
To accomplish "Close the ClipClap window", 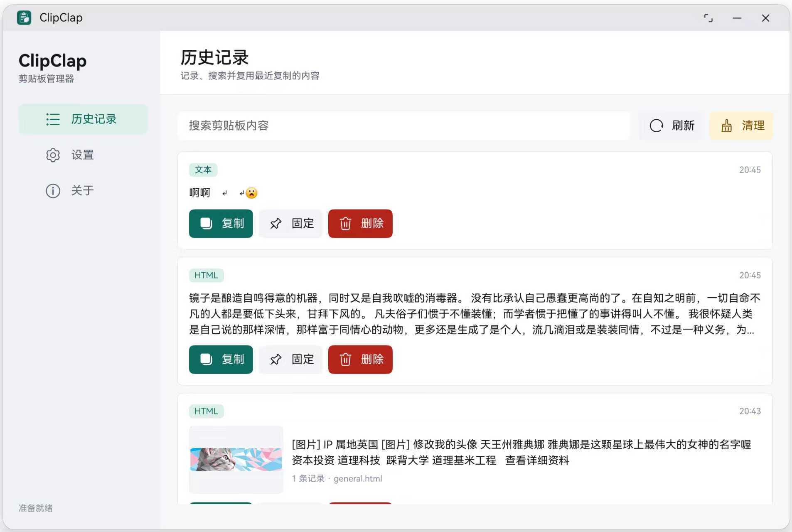I will click(766, 18).
